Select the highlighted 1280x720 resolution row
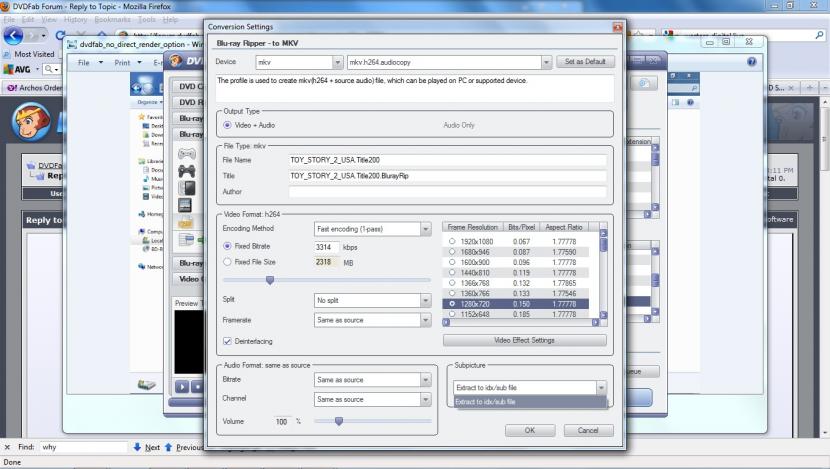This screenshot has height=469, width=830. click(x=516, y=304)
